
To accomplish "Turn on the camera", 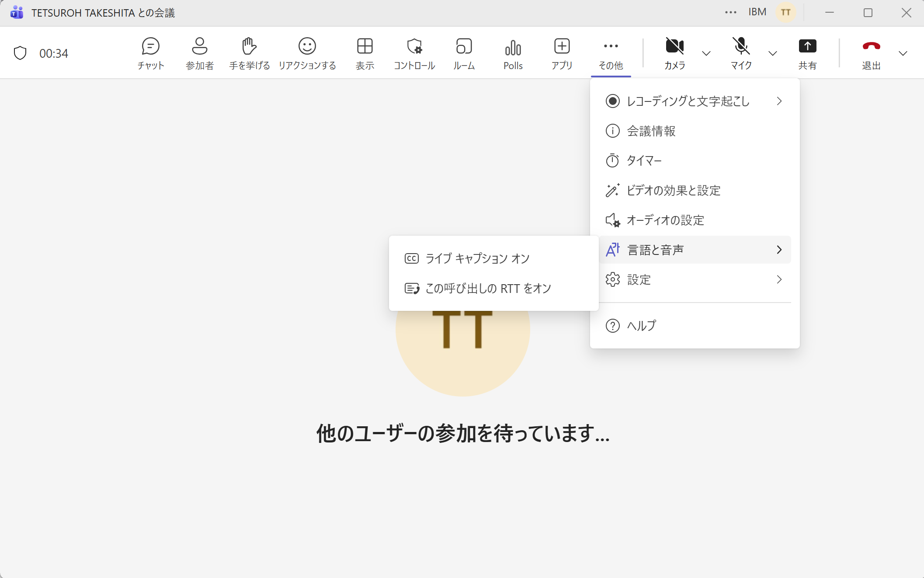I will coord(674,52).
